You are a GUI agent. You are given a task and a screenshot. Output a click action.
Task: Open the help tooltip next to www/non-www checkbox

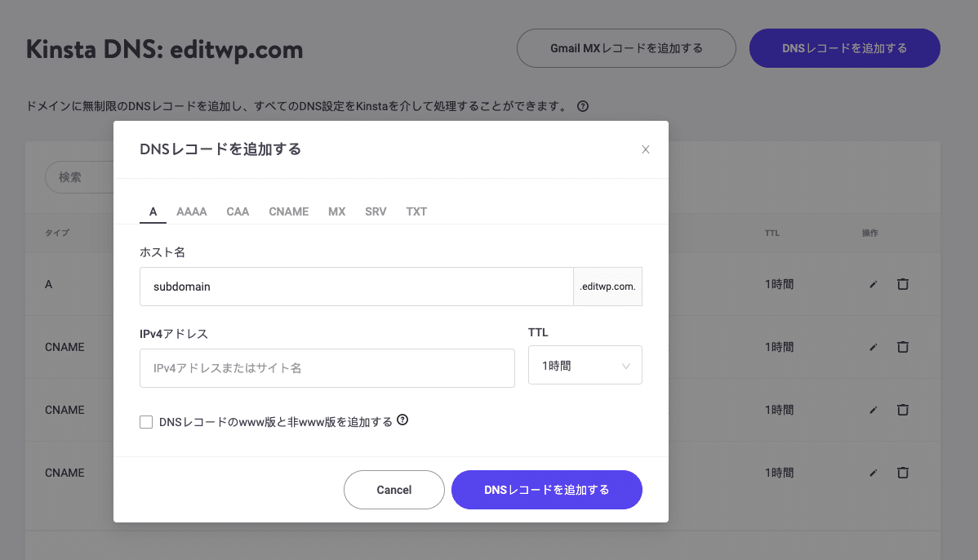[x=402, y=420]
